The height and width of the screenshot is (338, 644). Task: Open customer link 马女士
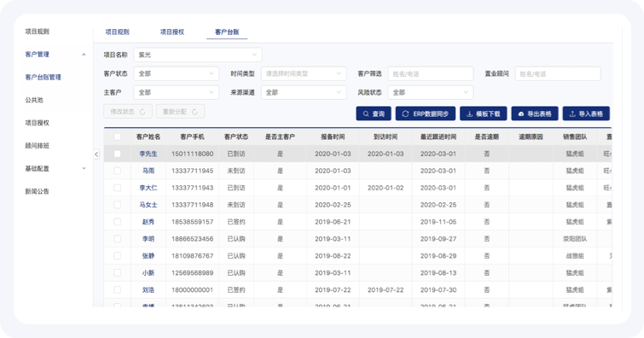coord(148,205)
